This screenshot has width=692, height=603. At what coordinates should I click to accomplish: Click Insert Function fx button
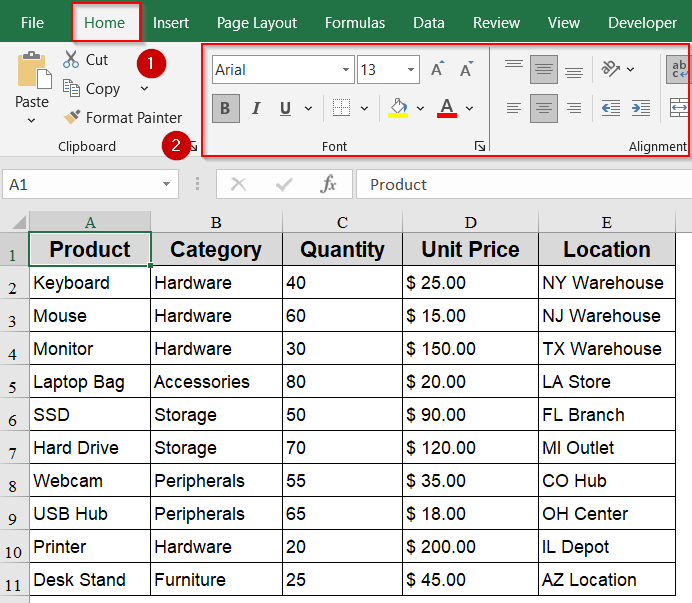click(x=328, y=184)
